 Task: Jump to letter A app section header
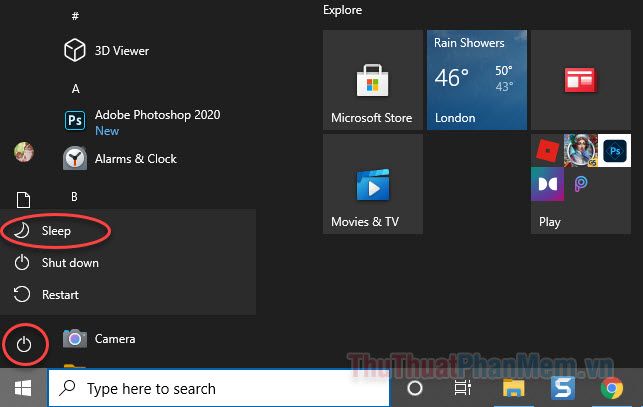pyautogui.click(x=76, y=89)
